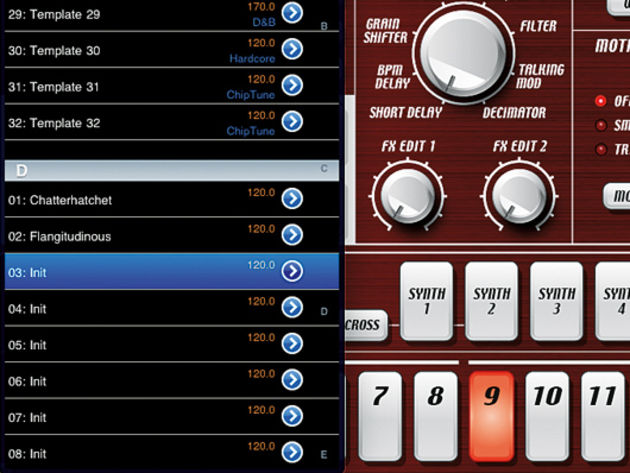Jump to index letter D in sidebar
The image size is (630, 473).
tap(324, 311)
